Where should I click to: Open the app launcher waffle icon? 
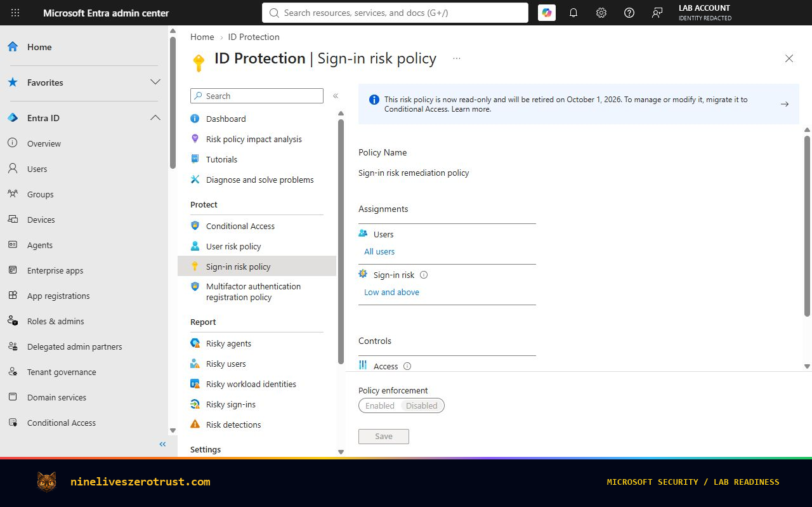[15, 13]
